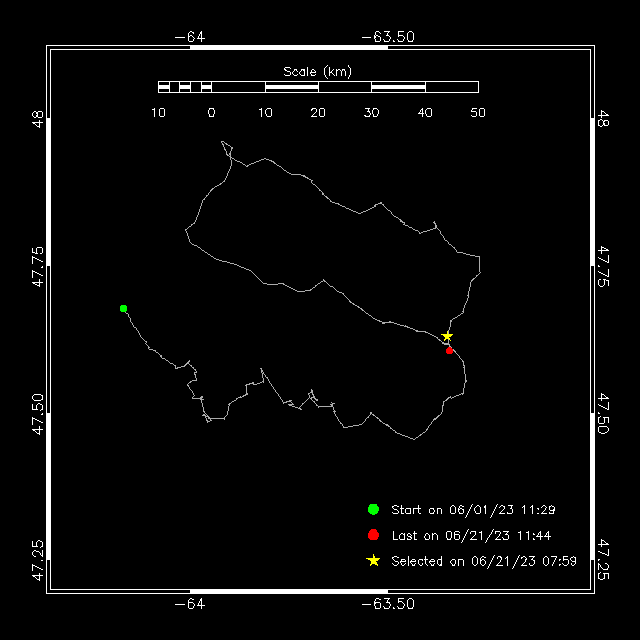Viewport: 640px width, 640px height.
Task: Click bottom axis longitude label '-63.50'
Action: click(388, 604)
